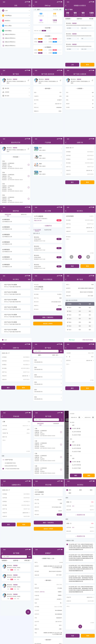Switch to the 完成拜访列表 tab
Image resolution: width=96 pixels, height=644 pixels.
[48, 230]
